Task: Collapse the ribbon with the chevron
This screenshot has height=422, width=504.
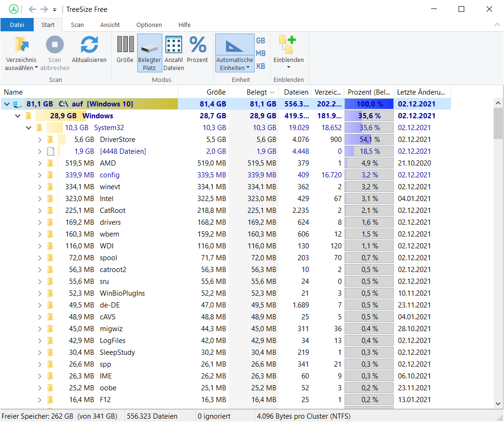Action: (x=497, y=25)
